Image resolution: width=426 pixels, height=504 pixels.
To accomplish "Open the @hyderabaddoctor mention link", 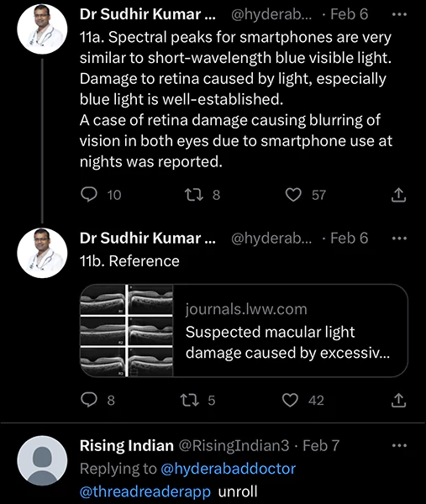I will coord(228,469).
